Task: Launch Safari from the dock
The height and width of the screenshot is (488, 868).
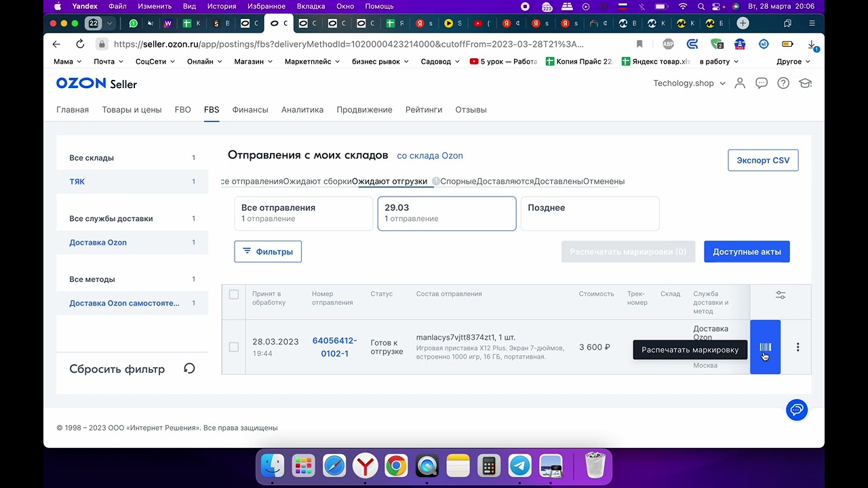Action: click(334, 466)
